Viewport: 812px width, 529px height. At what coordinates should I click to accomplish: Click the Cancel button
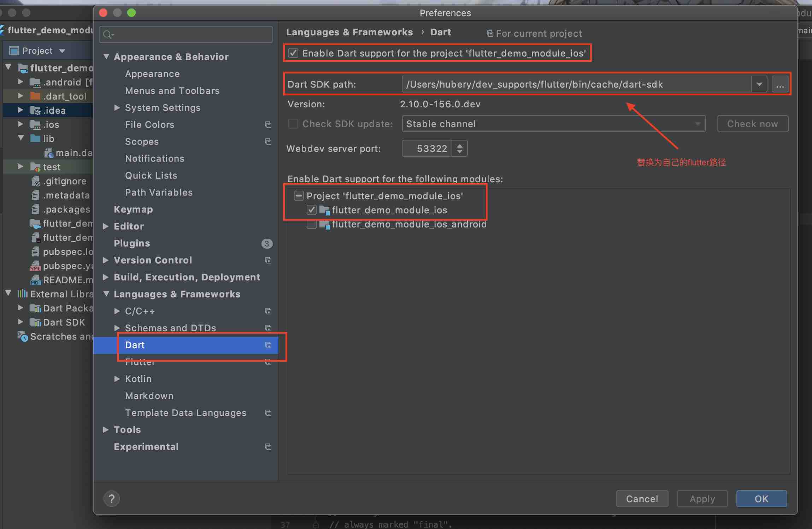[642, 499]
